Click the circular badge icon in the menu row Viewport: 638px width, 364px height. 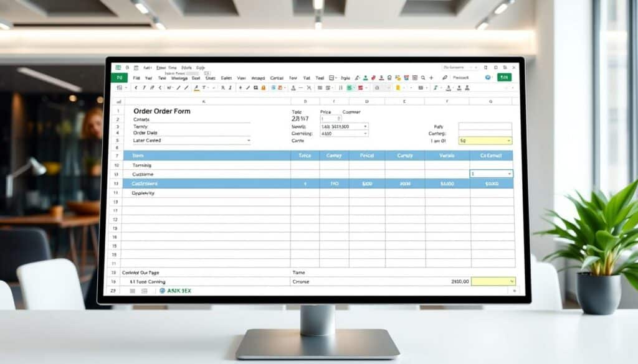[389, 78]
